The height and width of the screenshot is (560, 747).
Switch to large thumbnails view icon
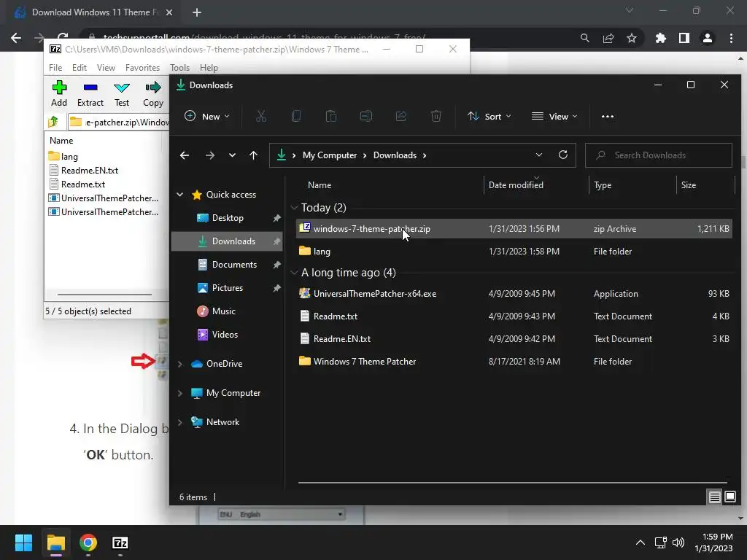(x=729, y=497)
